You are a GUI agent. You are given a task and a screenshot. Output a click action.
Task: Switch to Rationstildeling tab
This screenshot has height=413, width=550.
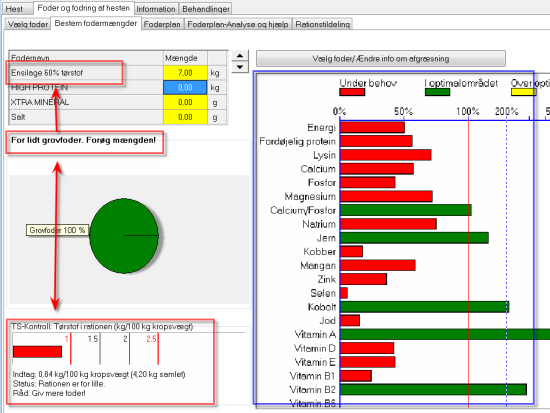(x=323, y=24)
